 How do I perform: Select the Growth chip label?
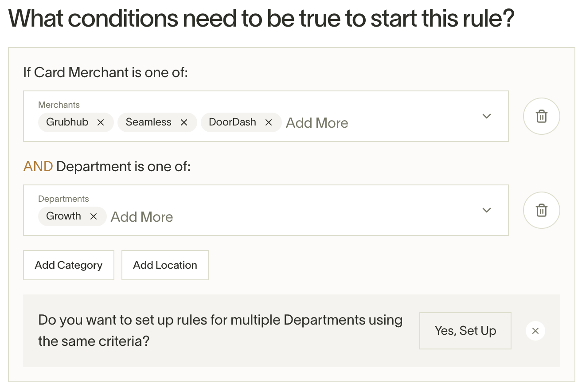pos(64,216)
